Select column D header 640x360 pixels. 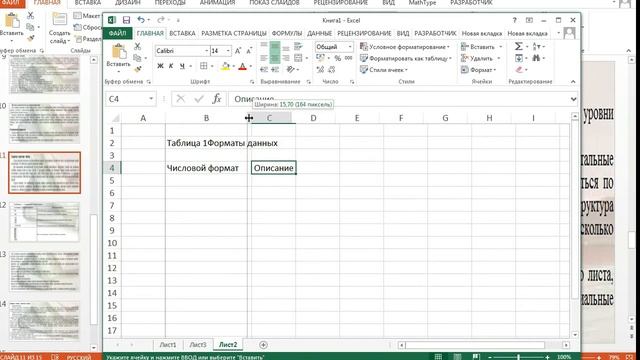(x=313, y=118)
